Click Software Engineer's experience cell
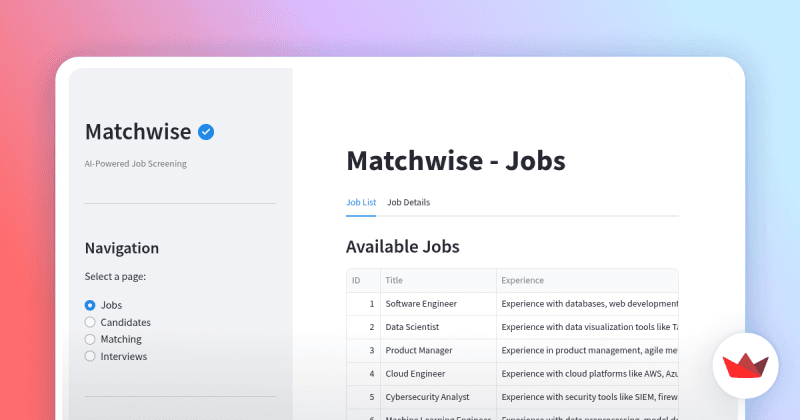The height and width of the screenshot is (420, 800). 588,303
